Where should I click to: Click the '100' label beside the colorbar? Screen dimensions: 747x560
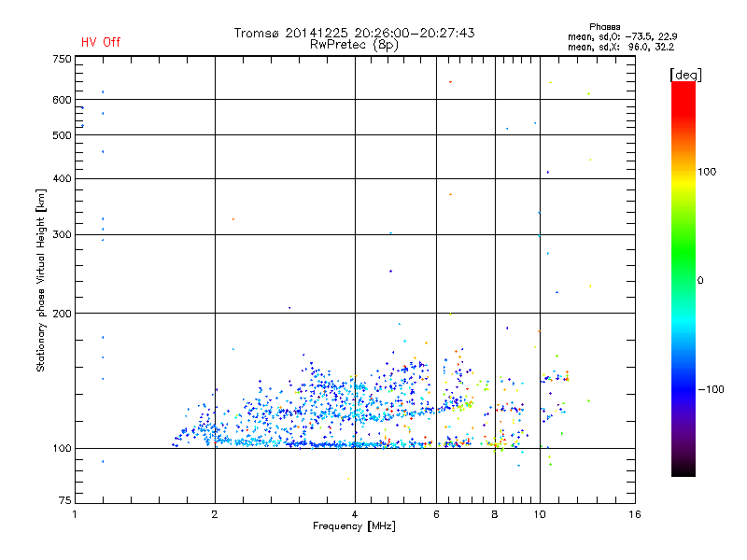pyautogui.click(x=707, y=172)
